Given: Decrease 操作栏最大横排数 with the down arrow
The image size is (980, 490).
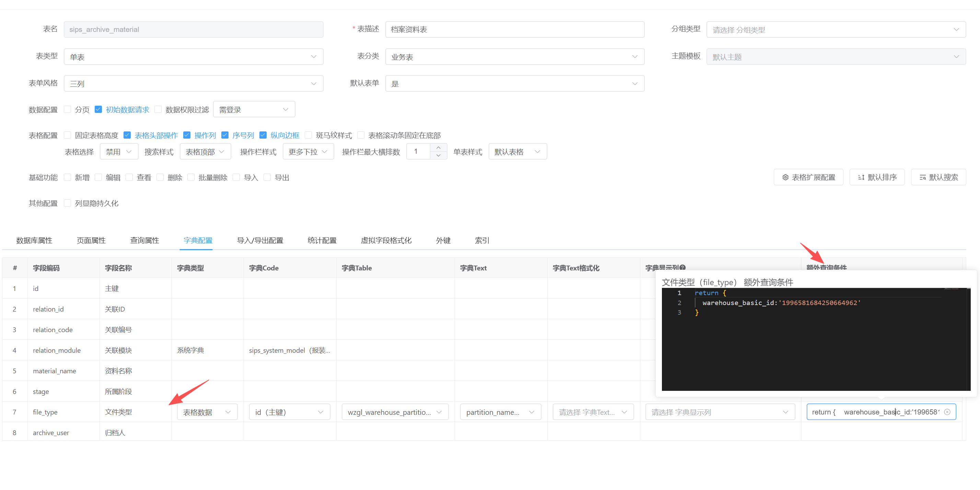Looking at the screenshot, I should (x=438, y=155).
